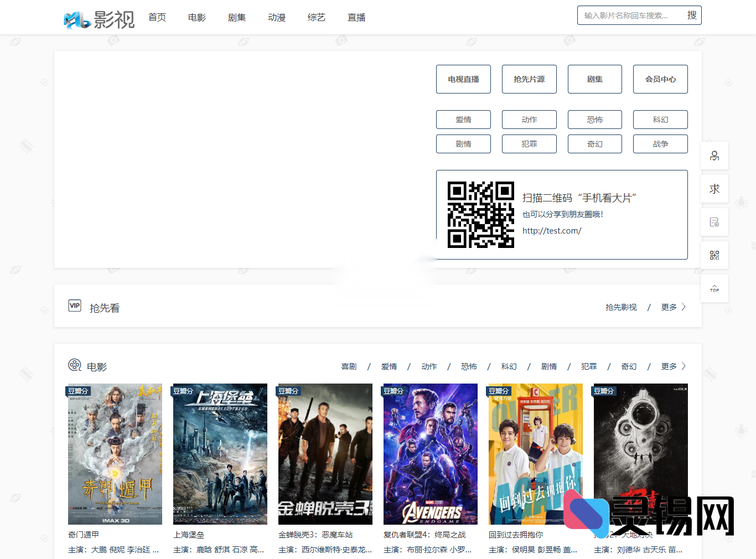
Task: Open the http://test.com/ link
Action: point(552,231)
